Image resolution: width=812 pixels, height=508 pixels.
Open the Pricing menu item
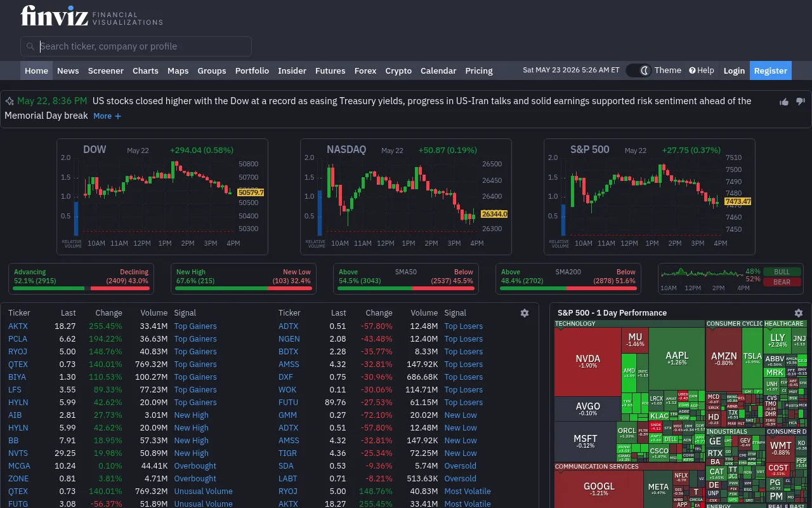pyautogui.click(x=479, y=70)
